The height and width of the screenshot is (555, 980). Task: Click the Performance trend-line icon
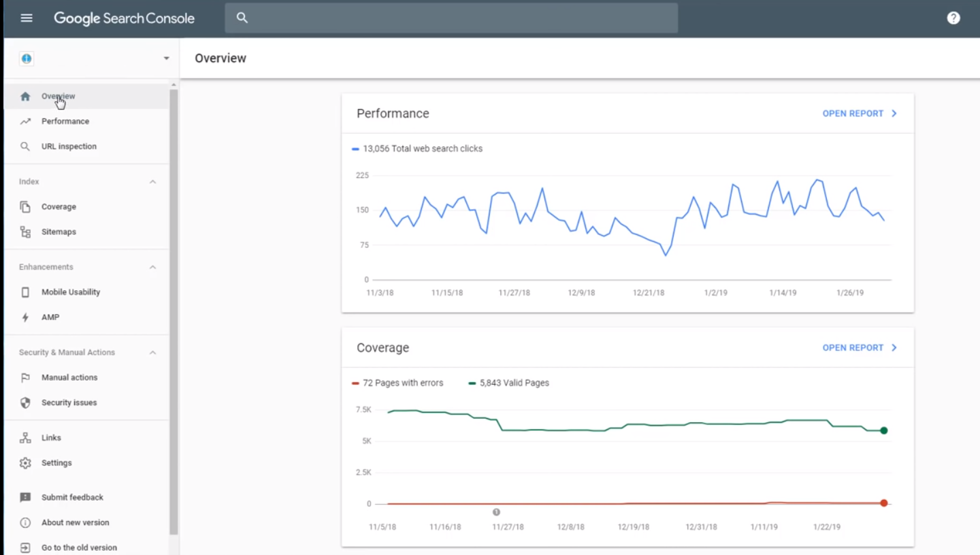25,121
